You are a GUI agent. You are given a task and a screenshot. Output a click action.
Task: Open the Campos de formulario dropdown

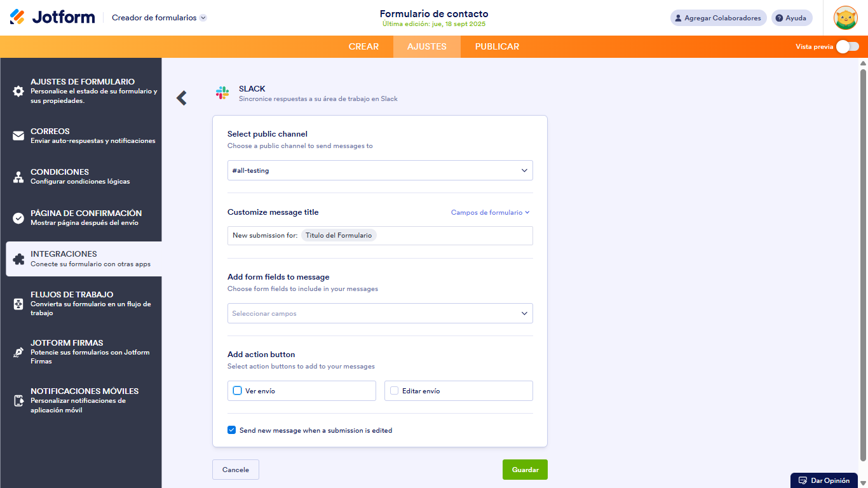(490, 212)
